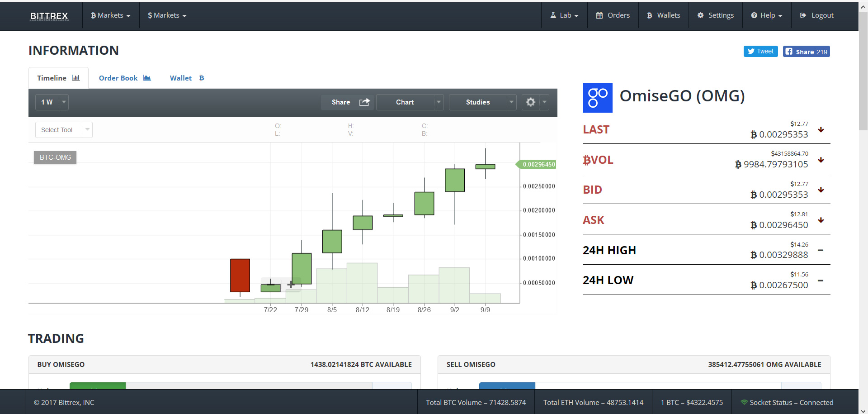Screen dimensions: 868x414
Task: Open the Dollar Markets menu
Action: pos(167,15)
